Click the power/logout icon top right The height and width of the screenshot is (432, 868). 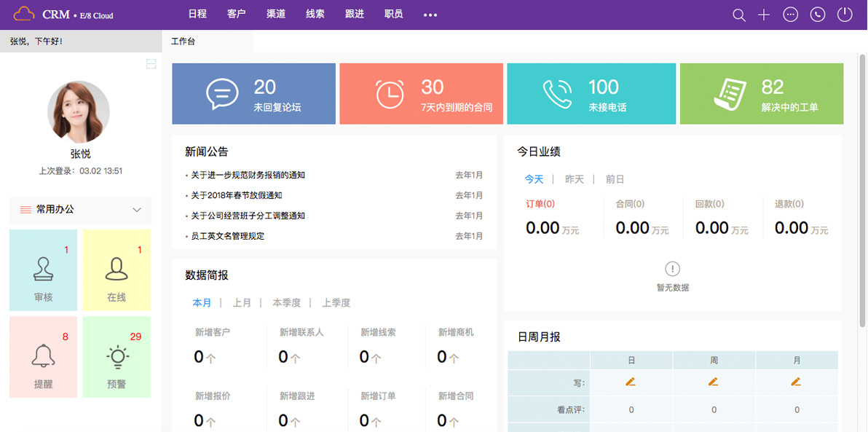[843, 14]
